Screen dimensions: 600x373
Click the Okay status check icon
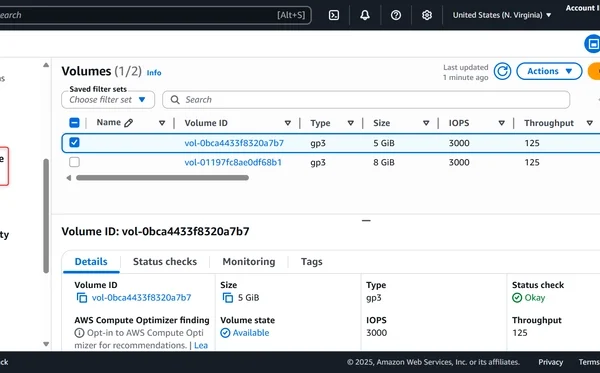point(517,298)
